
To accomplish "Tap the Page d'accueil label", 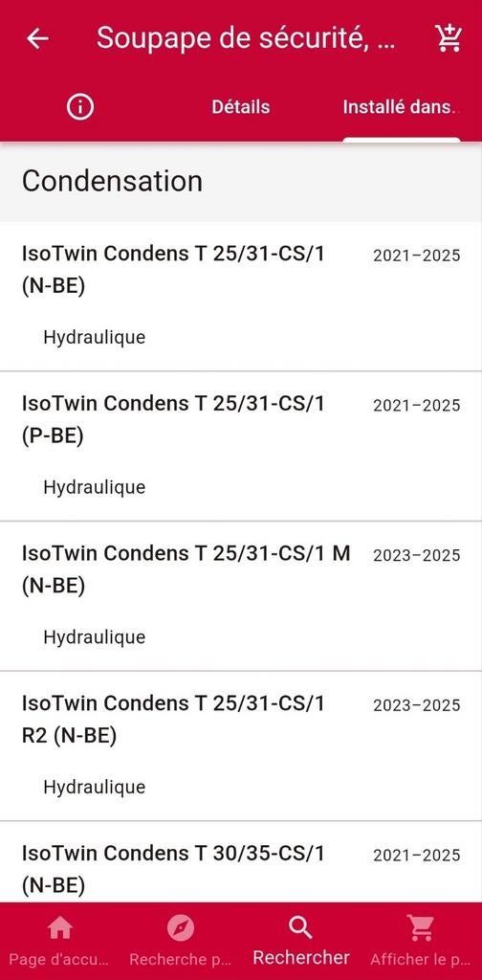I will pyautogui.click(x=59, y=959).
